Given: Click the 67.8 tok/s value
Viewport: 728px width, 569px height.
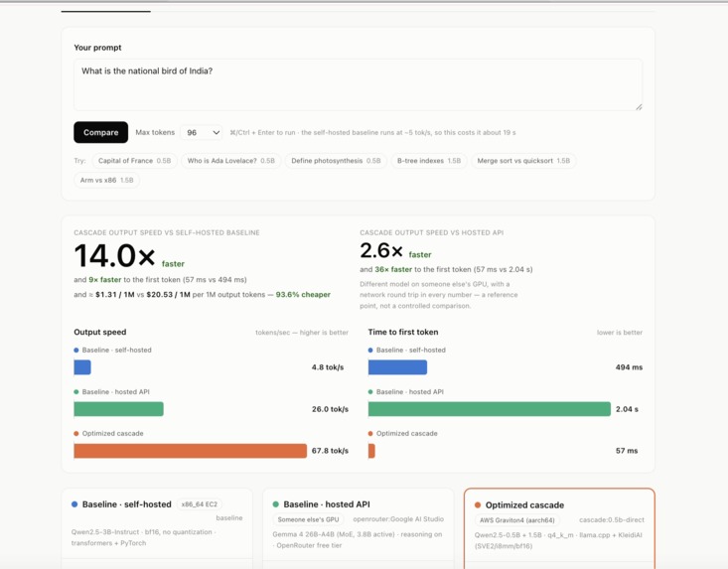Looking at the screenshot, I should [330, 451].
